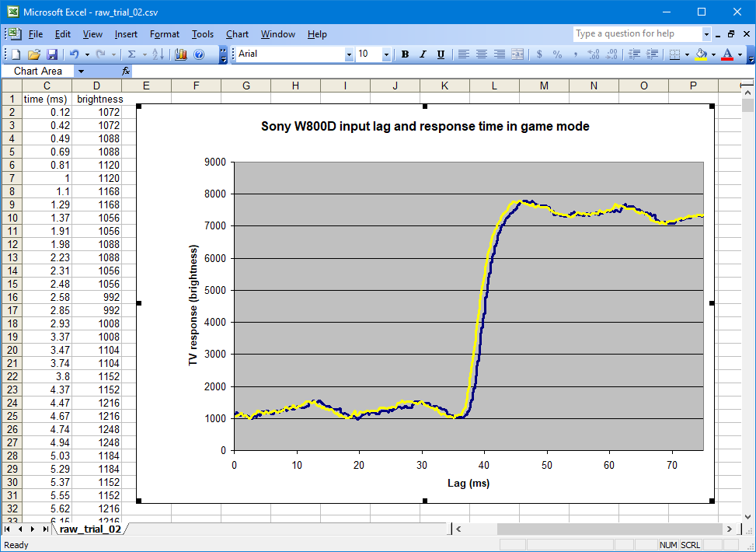The image size is (756, 552).
Task: Open the help question history dropdown
Action: (706, 34)
